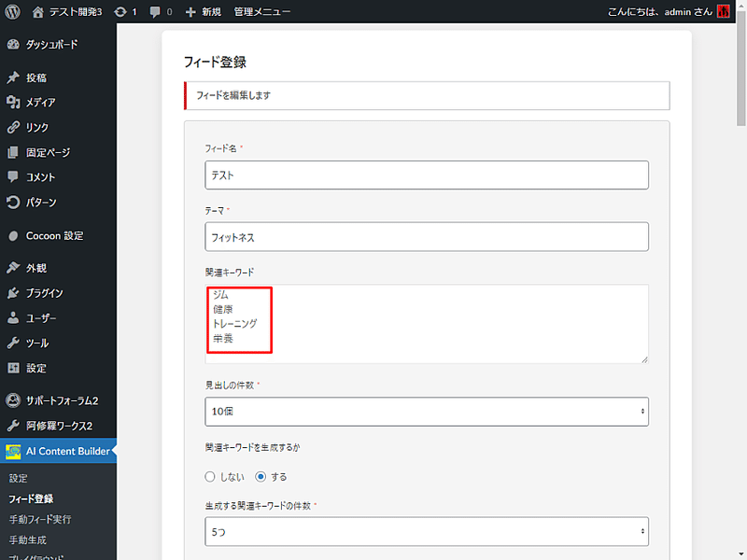Click the パターン icon in sidebar

point(13,203)
